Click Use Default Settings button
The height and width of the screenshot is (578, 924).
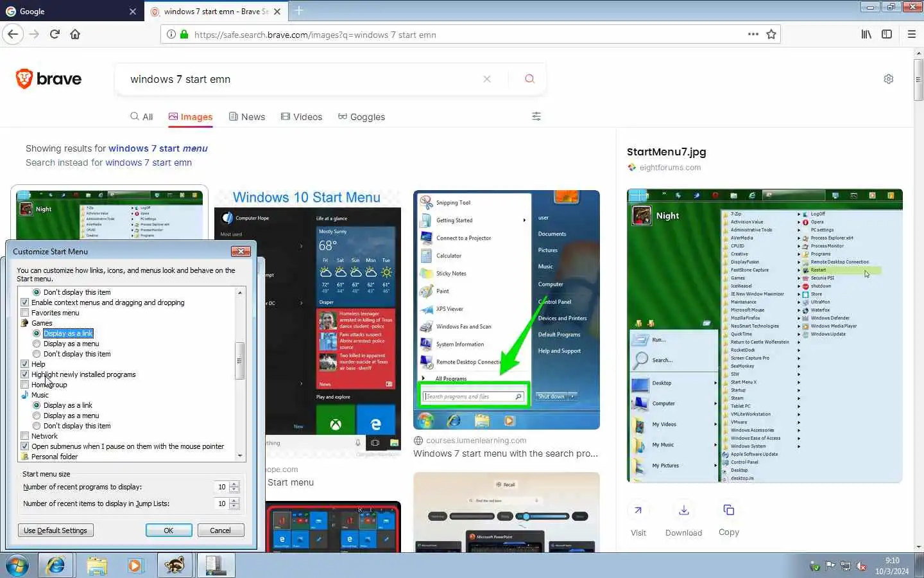point(56,530)
